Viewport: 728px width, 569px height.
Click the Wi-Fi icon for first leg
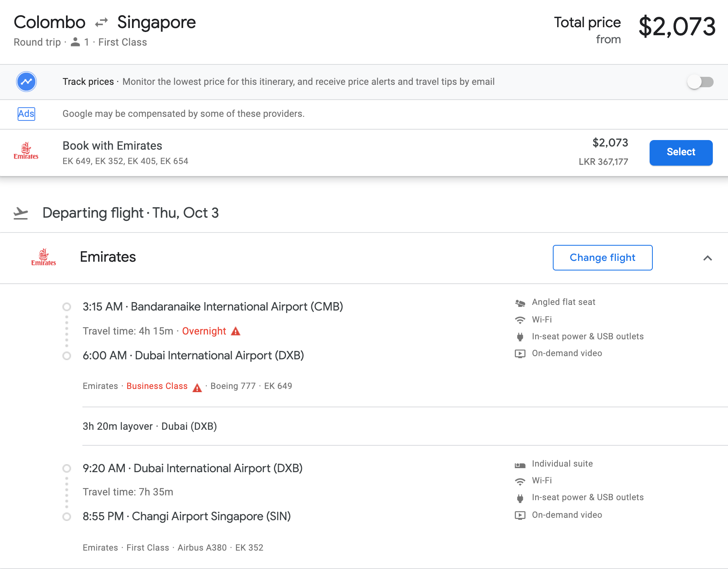tap(520, 320)
